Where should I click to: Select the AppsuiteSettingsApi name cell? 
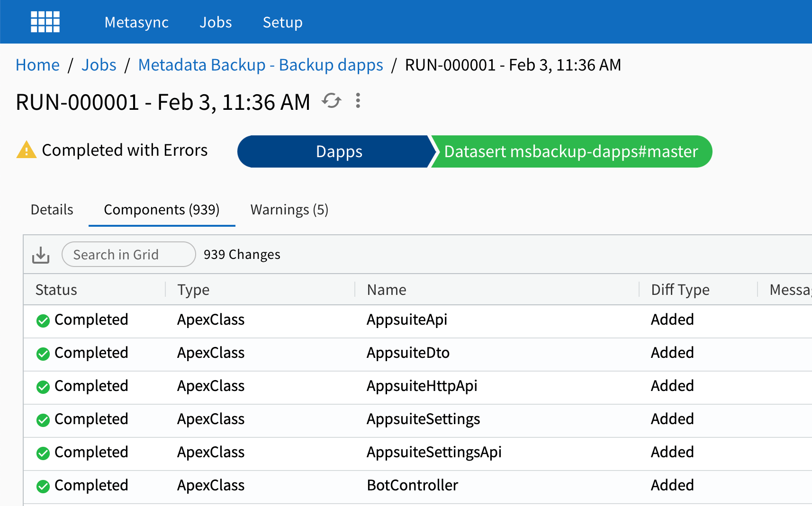click(434, 452)
